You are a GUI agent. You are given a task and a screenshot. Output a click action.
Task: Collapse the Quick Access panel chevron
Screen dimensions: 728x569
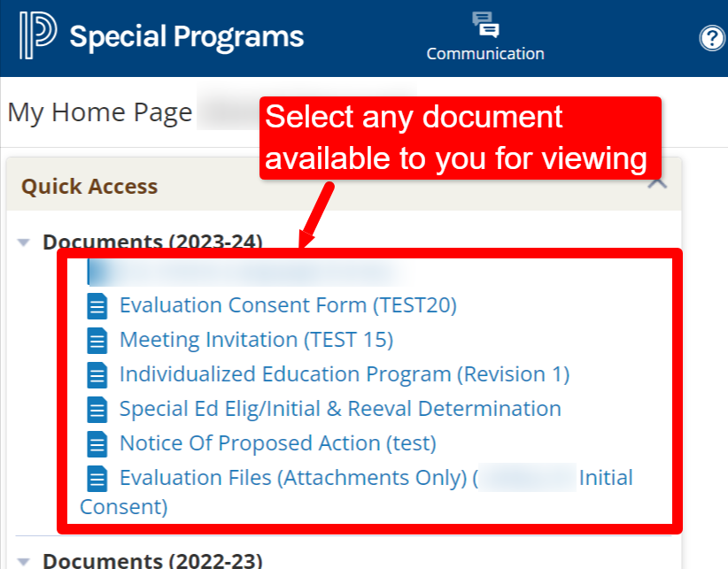click(657, 184)
